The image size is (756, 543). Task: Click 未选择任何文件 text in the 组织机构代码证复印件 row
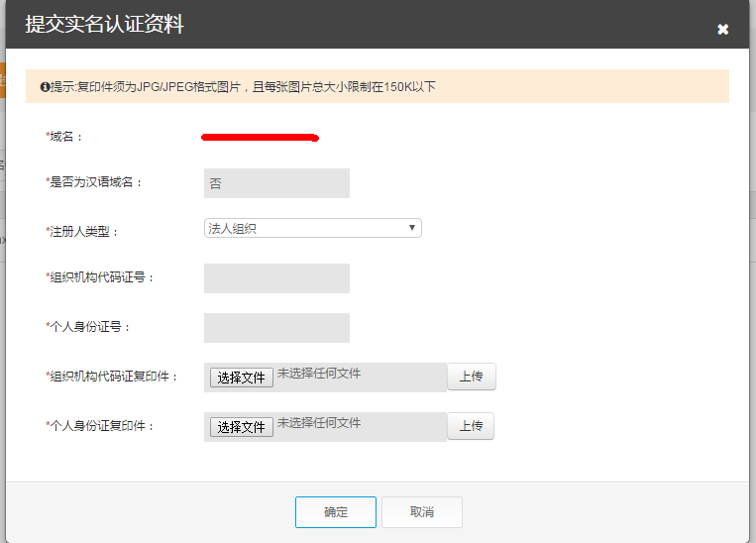(x=319, y=375)
